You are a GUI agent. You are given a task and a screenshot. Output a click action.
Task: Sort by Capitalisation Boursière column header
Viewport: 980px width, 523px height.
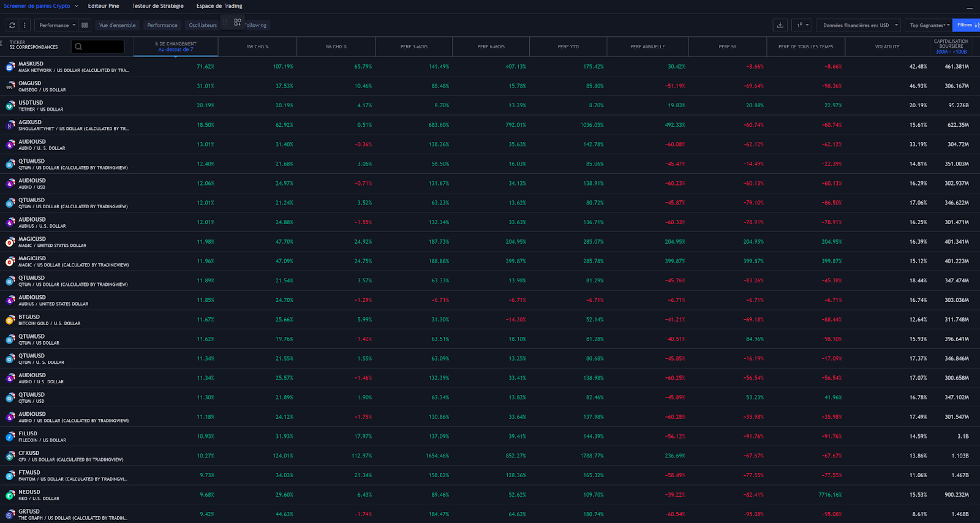(x=951, y=47)
